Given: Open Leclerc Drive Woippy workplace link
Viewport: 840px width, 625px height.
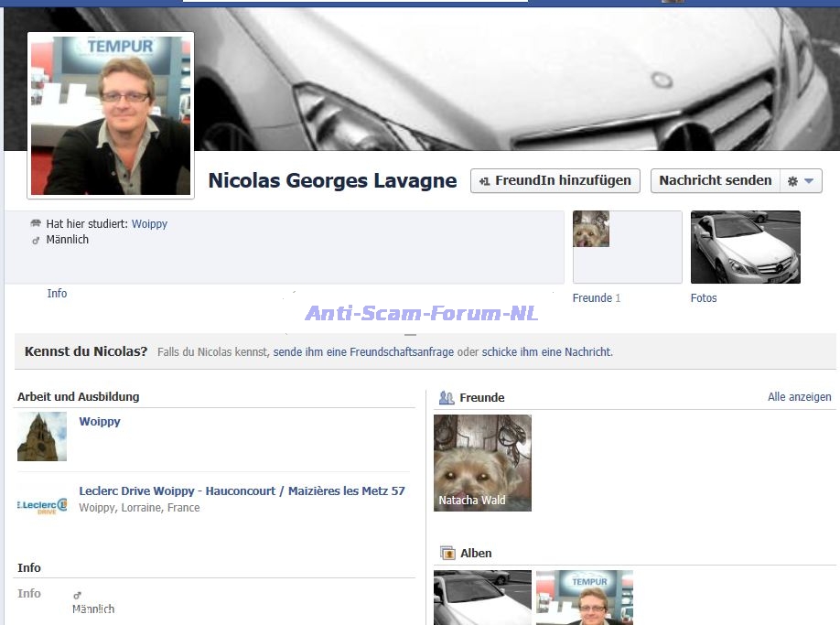Looking at the screenshot, I should click(x=242, y=491).
